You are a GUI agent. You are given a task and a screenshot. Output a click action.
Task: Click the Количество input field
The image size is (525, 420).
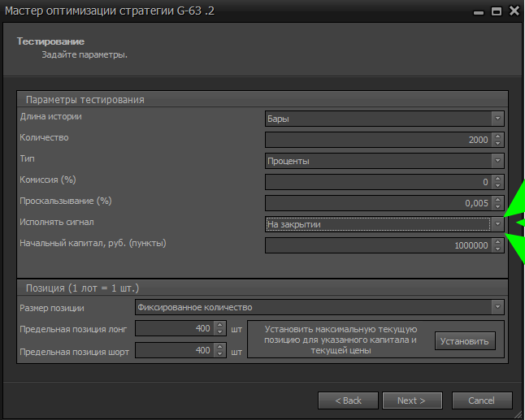[378, 140]
